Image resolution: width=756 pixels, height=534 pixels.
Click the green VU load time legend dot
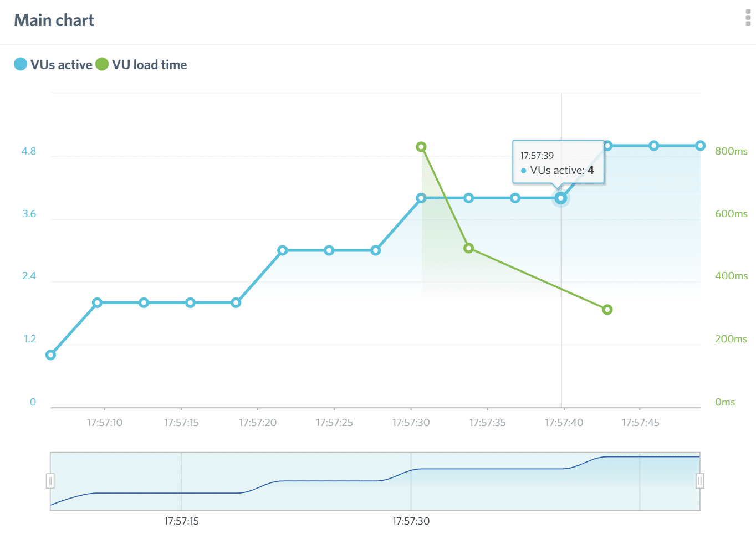(x=102, y=64)
